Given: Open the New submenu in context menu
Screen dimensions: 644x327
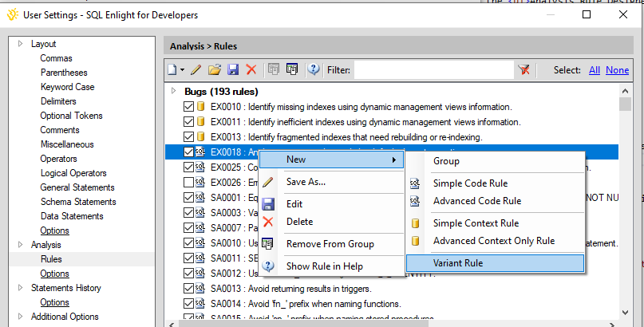Looking at the screenshot, I should (332, 160).
